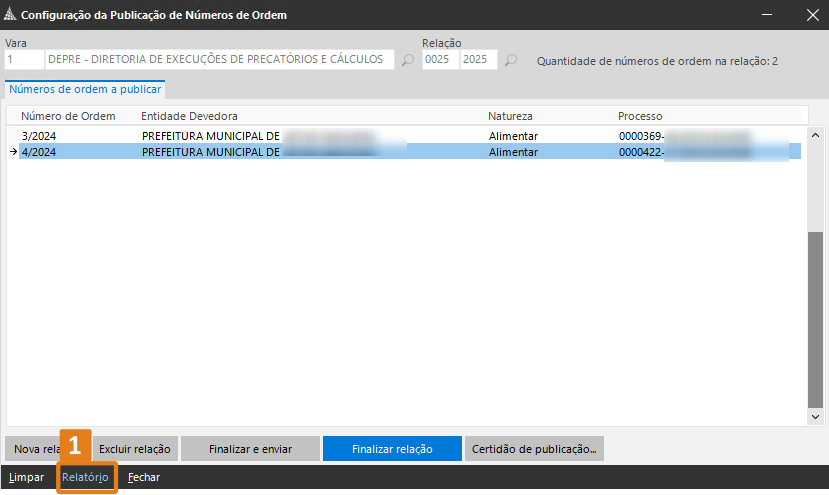Sort by the Entidade Devedora column header

(189, 116)
